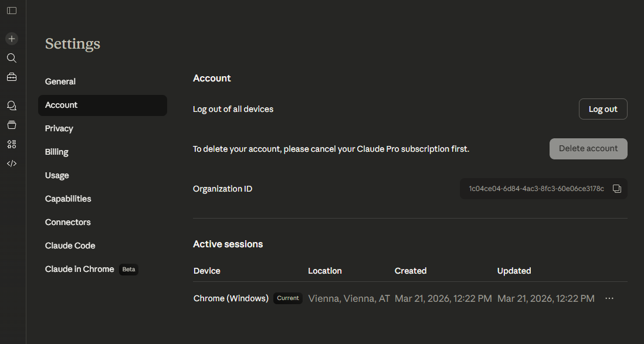The height and width of the screenshot is (344, 644).
Task: Open the artifacts shapes icon
Action: tap(12, 144)
